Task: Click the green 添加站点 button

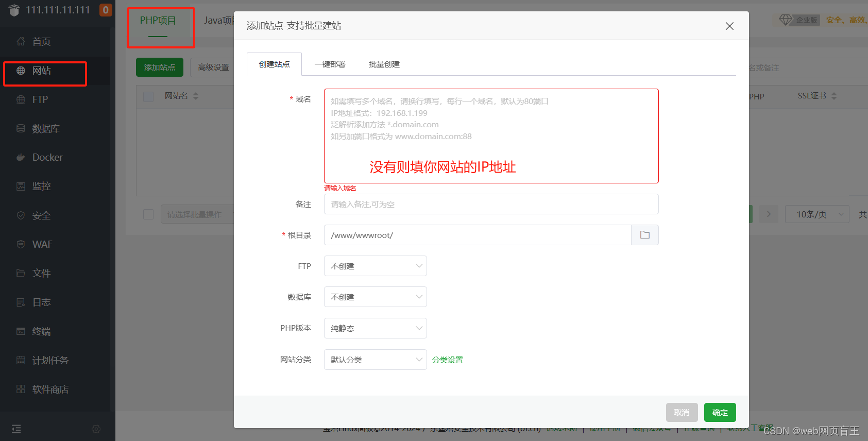Action: [160, 67]
